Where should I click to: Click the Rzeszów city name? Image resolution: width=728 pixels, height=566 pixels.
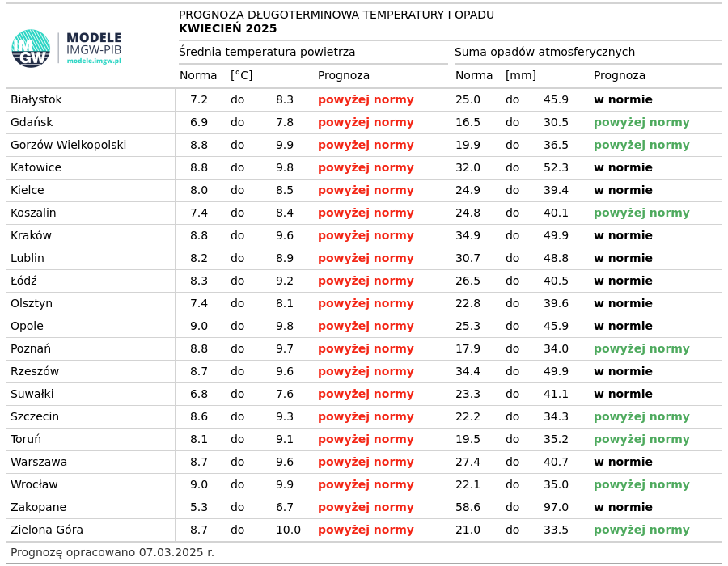(x=35, y=372)
